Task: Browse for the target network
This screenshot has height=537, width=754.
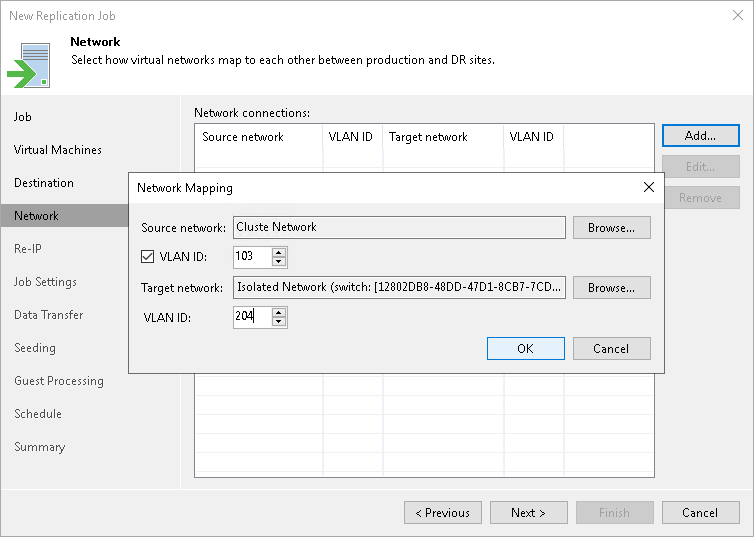Action: 612,287
